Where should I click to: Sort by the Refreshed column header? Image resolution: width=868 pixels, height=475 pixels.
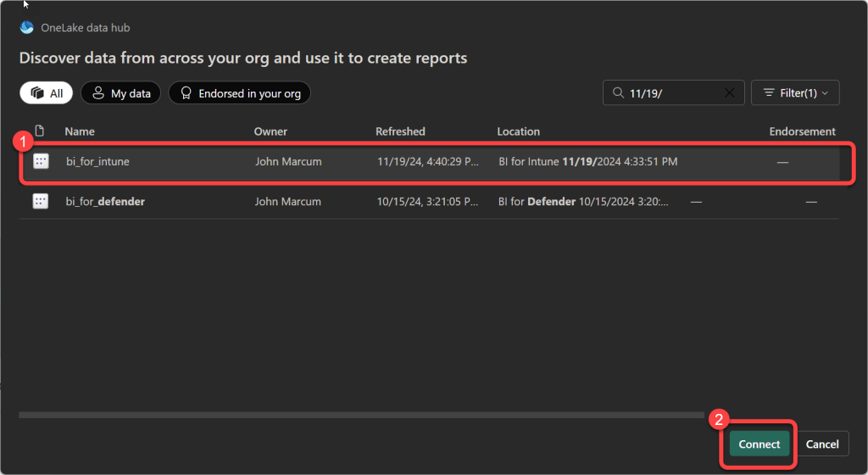pos(400,131)
